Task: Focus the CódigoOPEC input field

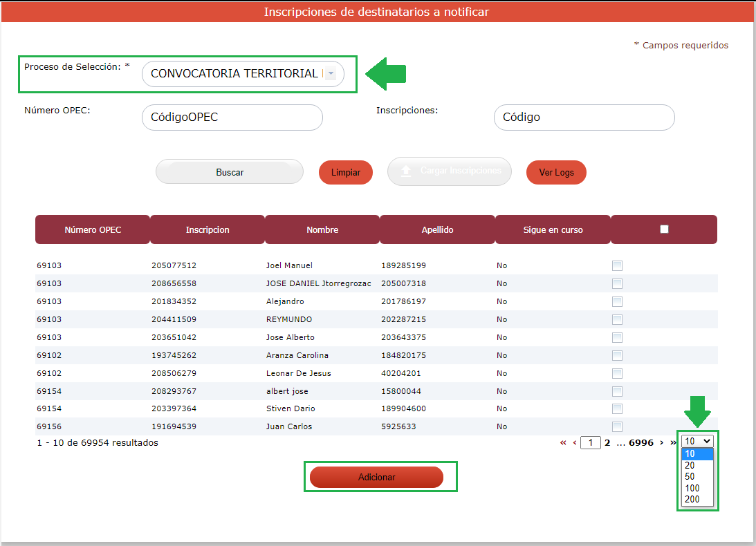Action: click(232, 117)
